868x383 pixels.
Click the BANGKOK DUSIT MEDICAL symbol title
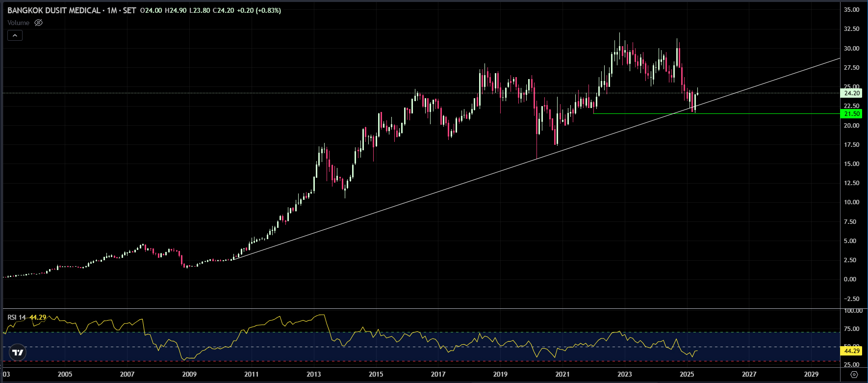pos(54,10)
